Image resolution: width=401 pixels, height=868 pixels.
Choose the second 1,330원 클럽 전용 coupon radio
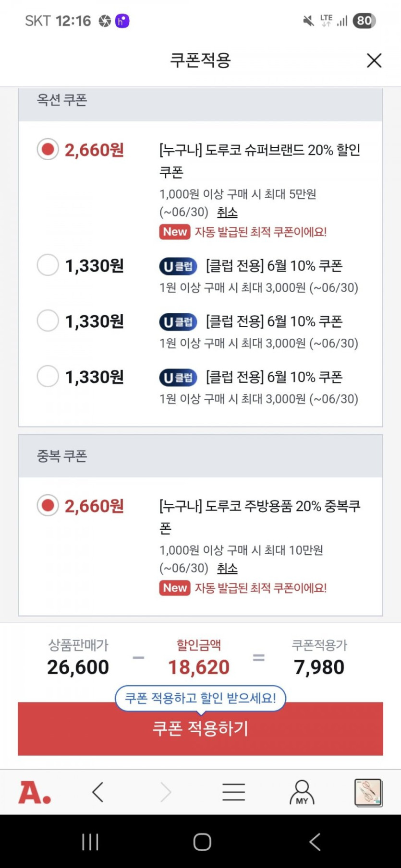click(x=48, y=321)
